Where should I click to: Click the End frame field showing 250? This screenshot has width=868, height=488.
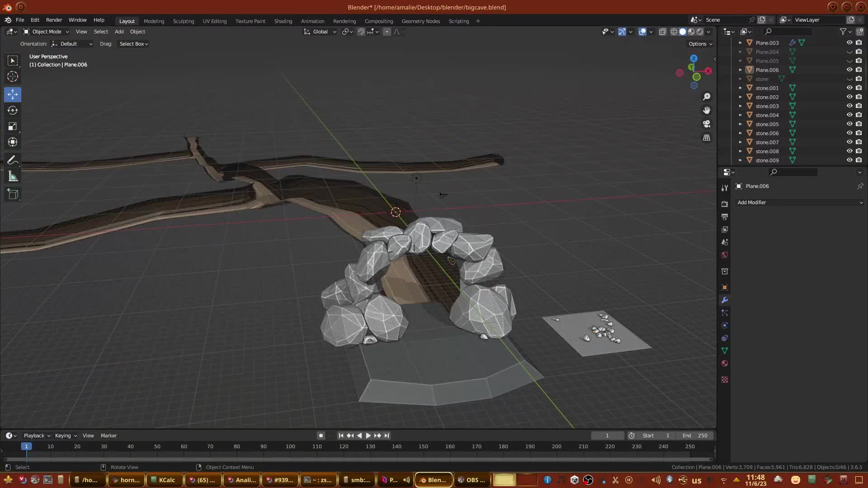click(695, 436)
